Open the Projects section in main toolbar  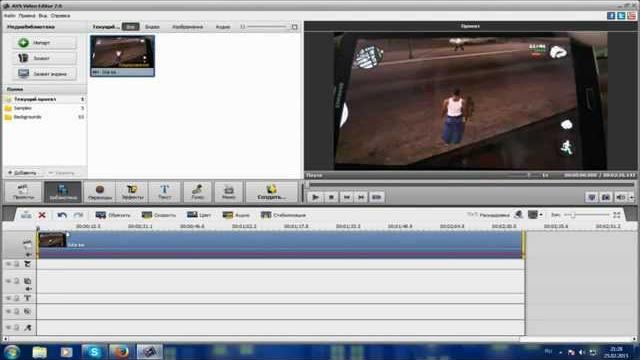23,192
